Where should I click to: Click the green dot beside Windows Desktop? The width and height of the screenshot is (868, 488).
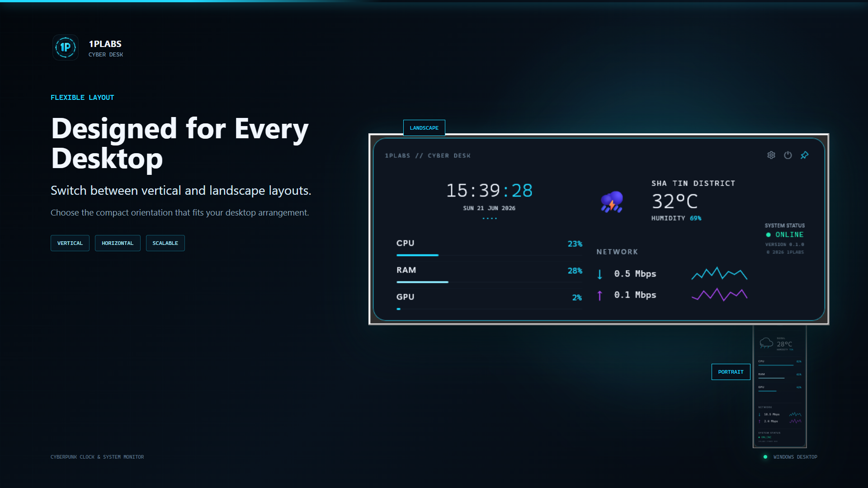pyautogui.click(x=765, y=457)
